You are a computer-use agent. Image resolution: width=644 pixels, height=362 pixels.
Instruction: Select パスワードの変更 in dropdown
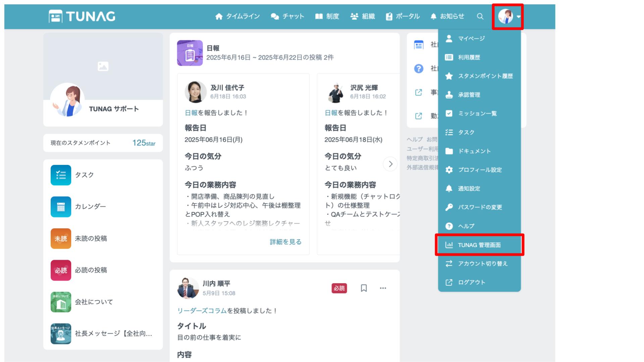point(479,207)
